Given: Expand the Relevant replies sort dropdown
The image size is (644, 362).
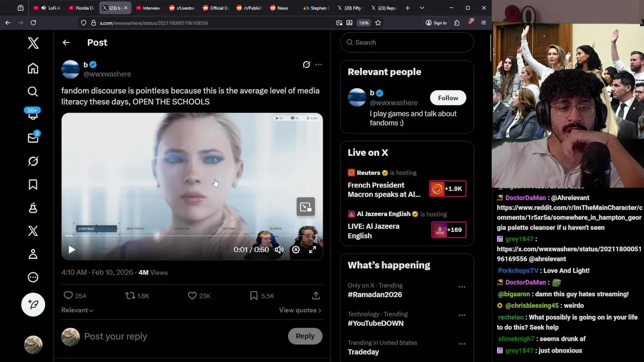Looking at the screenshot, I should [x=77, y=310].
